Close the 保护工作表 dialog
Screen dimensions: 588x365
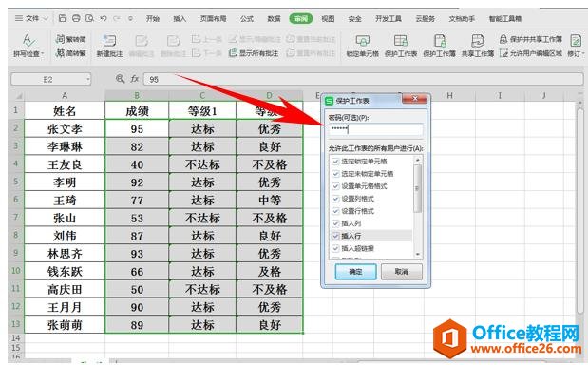coord(415,99)
